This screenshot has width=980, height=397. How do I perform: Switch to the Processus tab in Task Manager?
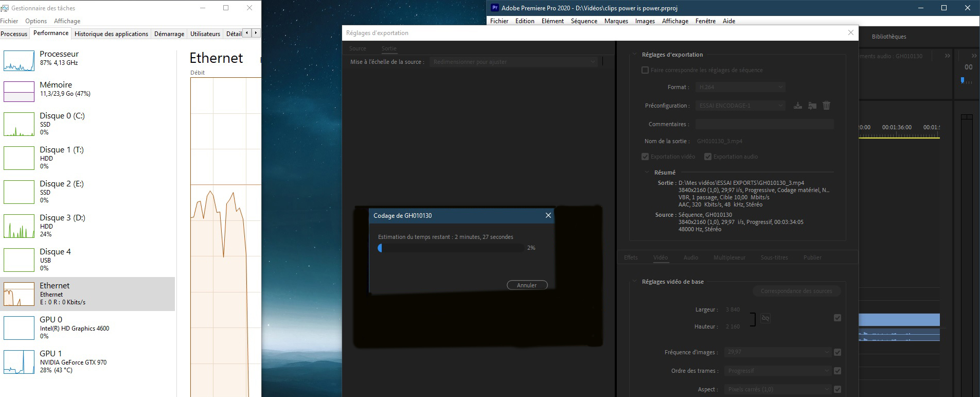pos(14,34)
